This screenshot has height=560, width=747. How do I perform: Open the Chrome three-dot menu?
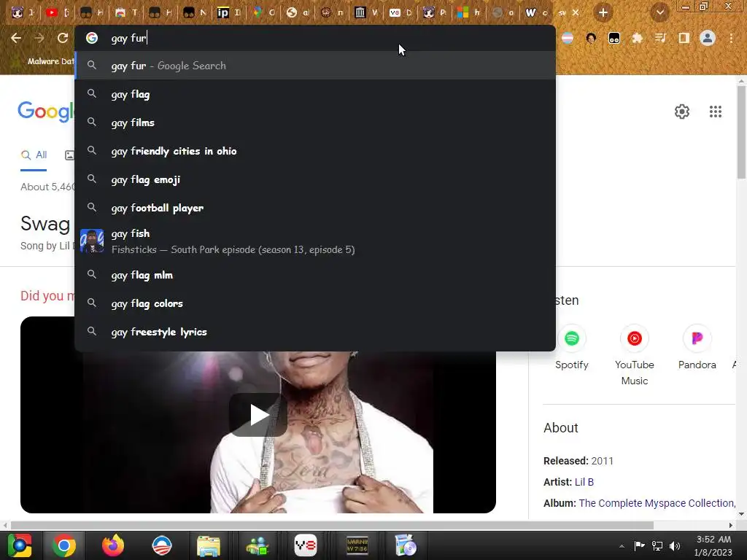[x=731, y=38]
